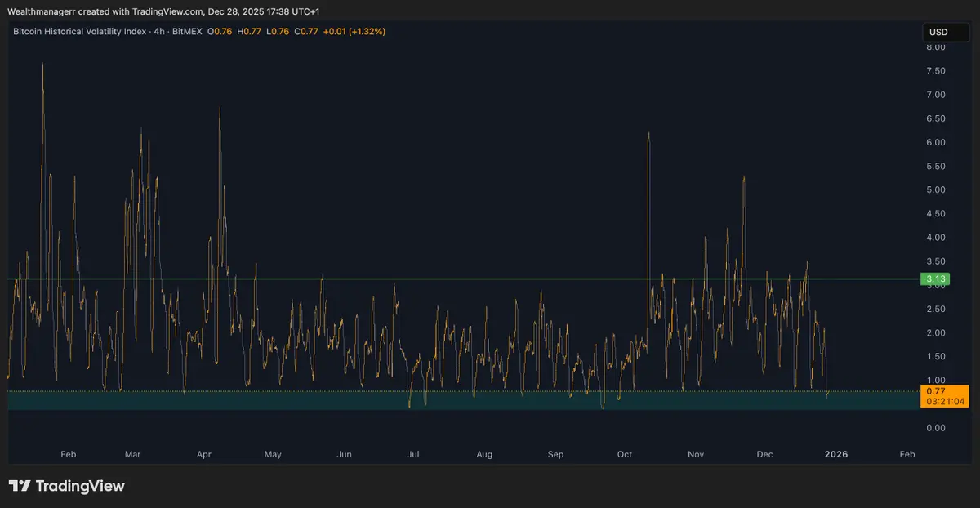Click the closing price C0.77 value
Image resolution: width=980 pixels, height=508 pixels.
(306, 32)
